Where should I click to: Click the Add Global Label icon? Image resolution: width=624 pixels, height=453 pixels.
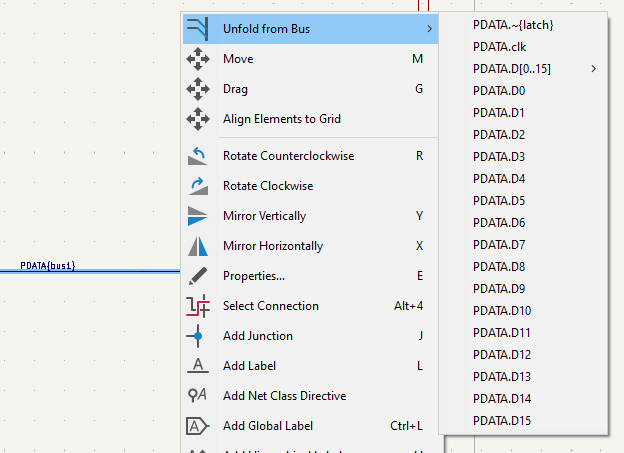(x=198, y=426)
